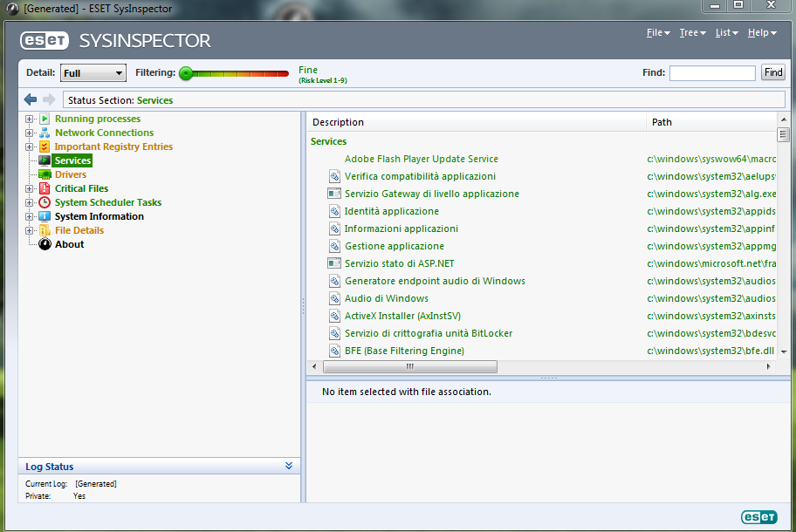Click the SysInspector title bar app icon
The height and width of the screenshot is (532, 796).
(x=13, y=9)
